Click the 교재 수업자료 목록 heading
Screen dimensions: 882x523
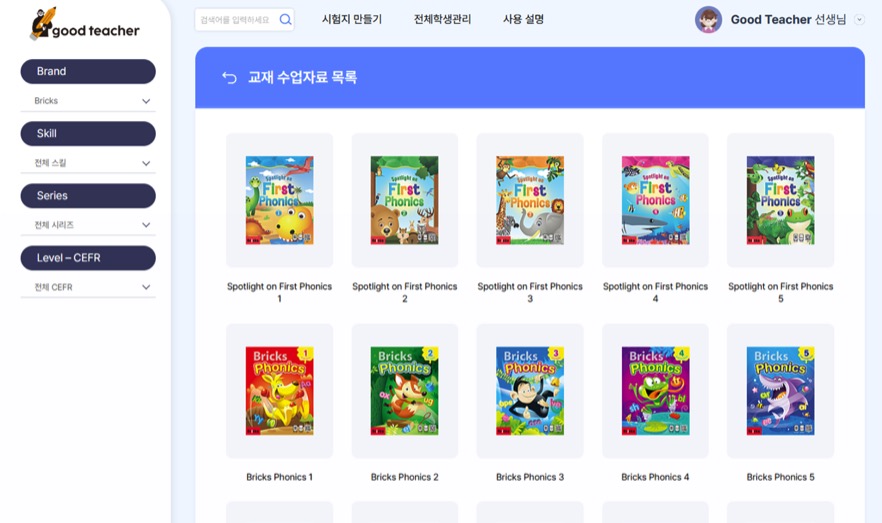point(302,78)
